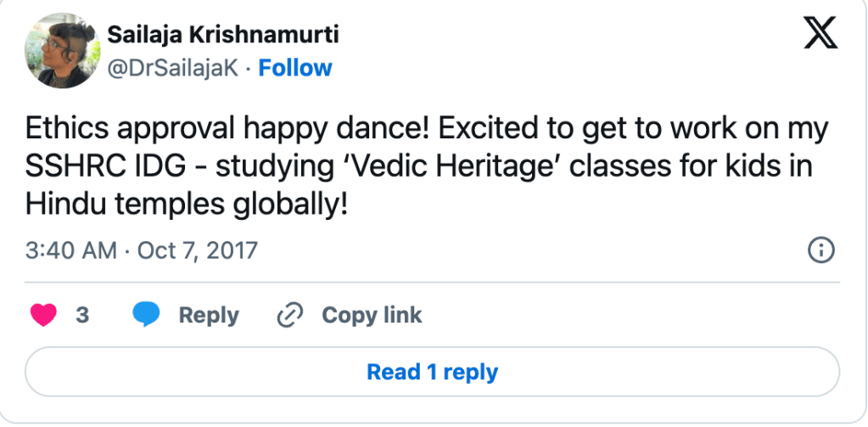Click the 'Ethics approval happy dance!' sentence
The image size is (868, 427).
pos(226,129)
